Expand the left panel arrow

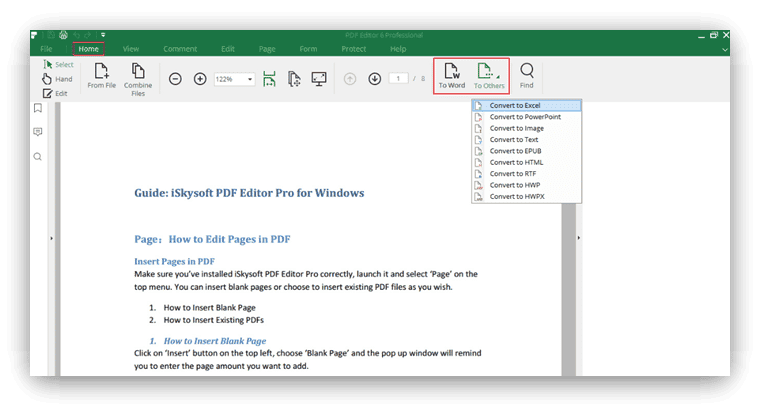coord(51,238)
